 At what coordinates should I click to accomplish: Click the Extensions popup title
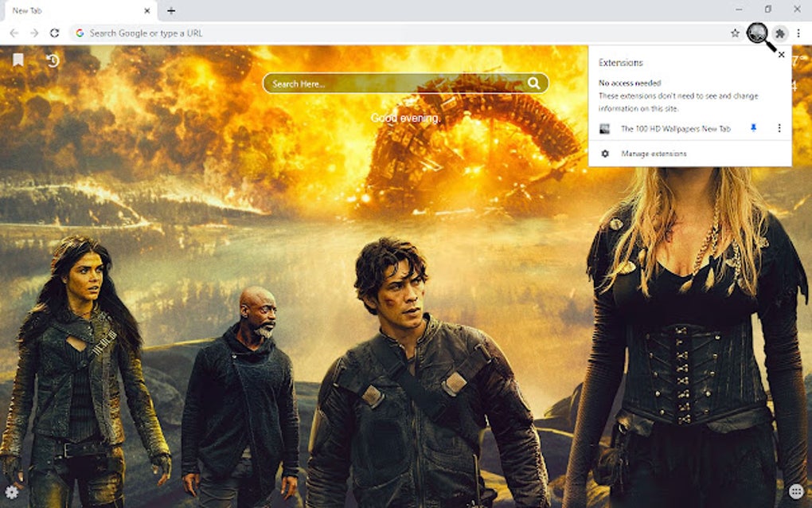620,63
